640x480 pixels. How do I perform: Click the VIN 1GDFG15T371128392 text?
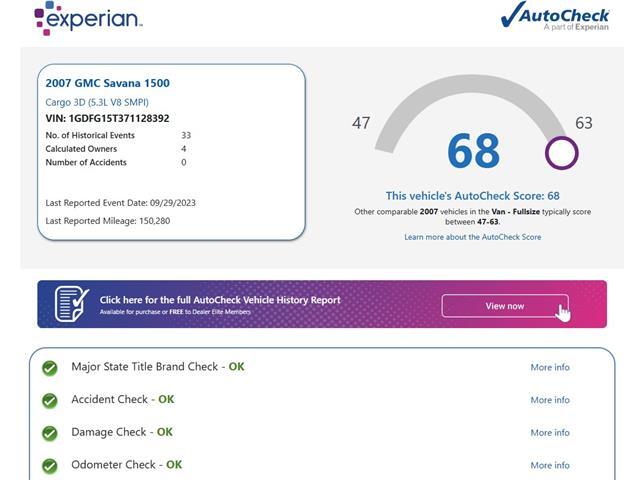tap(107, 118)
